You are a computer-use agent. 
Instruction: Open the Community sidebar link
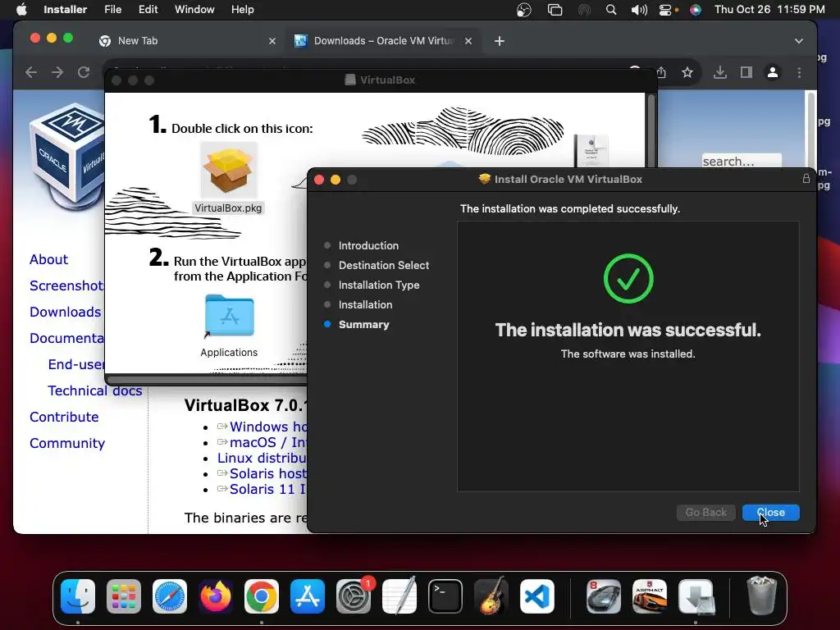coord(67,443)
